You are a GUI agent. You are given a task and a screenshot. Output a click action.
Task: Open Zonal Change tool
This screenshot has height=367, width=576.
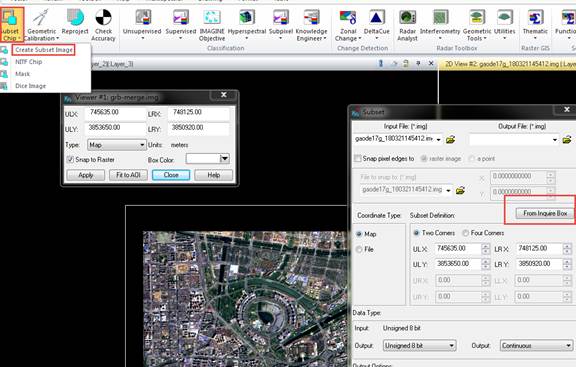(x=348, y=25)
